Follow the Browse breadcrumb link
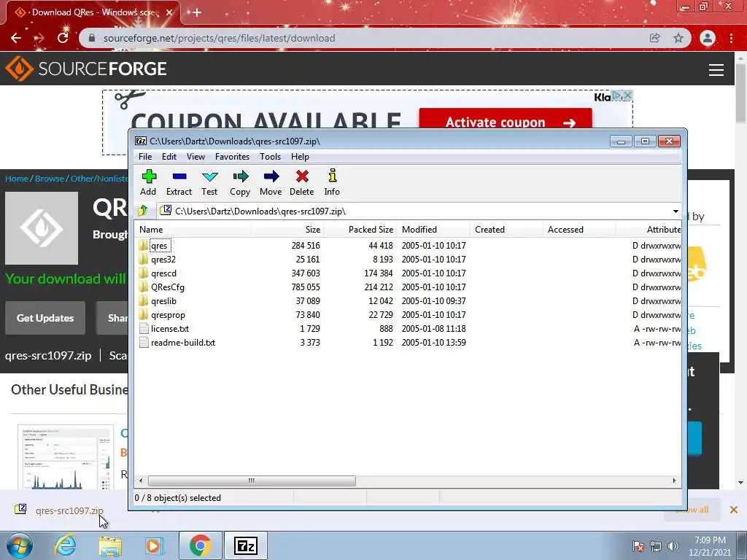Screen dimensions: 747x560 point(50,179)
